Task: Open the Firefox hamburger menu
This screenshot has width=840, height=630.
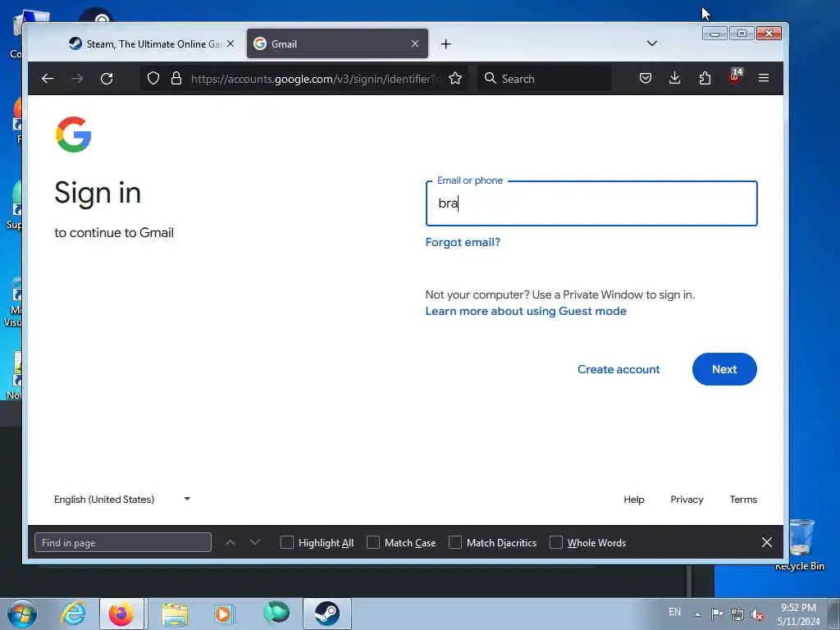Action: click(764, 79)
